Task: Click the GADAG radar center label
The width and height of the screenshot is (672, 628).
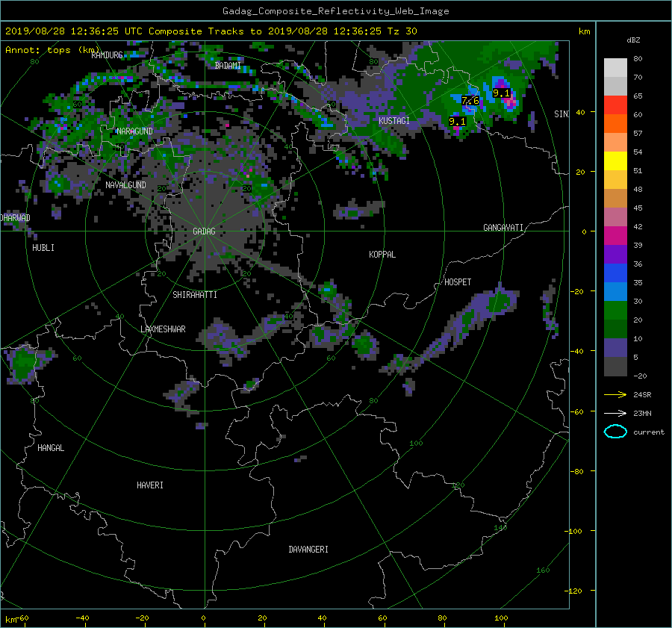Action: [204, 231]
